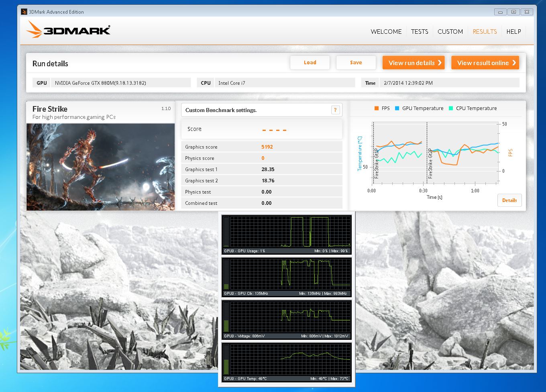Image resolution: width=546 pixels, height=392 pixels.
Task: Click the Graphics test 1 value 28.35
Action: (x=268, y=169)
